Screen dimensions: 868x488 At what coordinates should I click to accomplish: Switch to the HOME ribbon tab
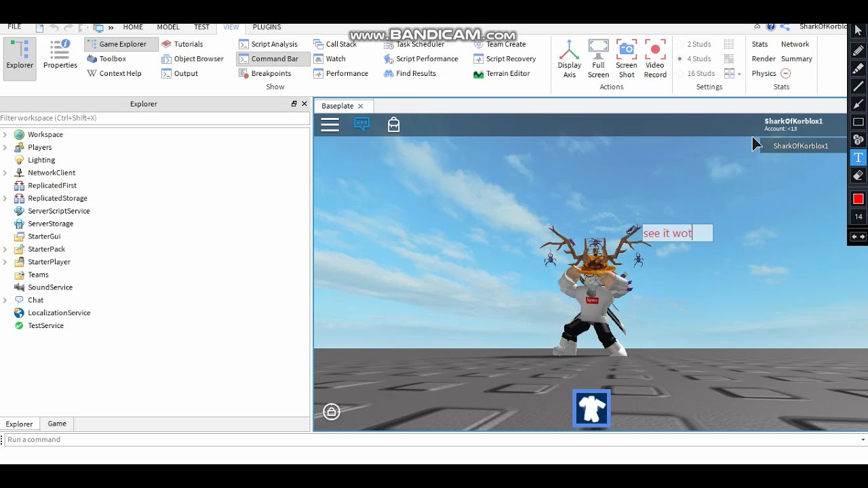[133, 27]
